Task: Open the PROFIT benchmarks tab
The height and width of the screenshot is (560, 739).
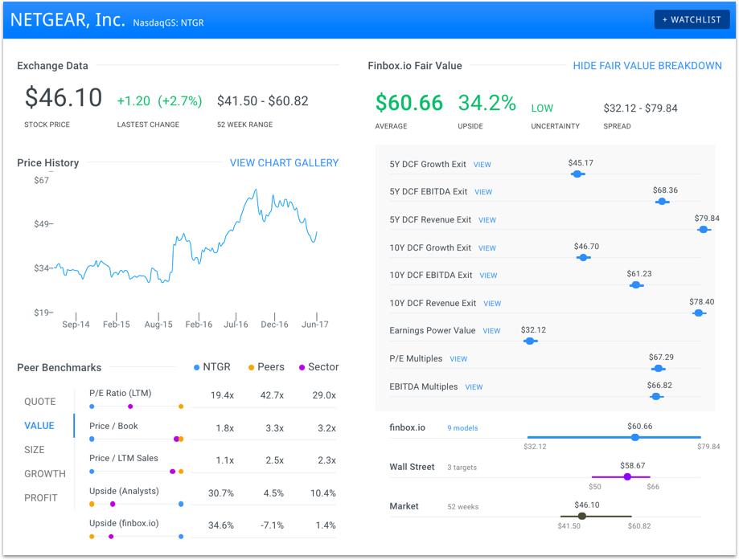Action: coord(40,498)
